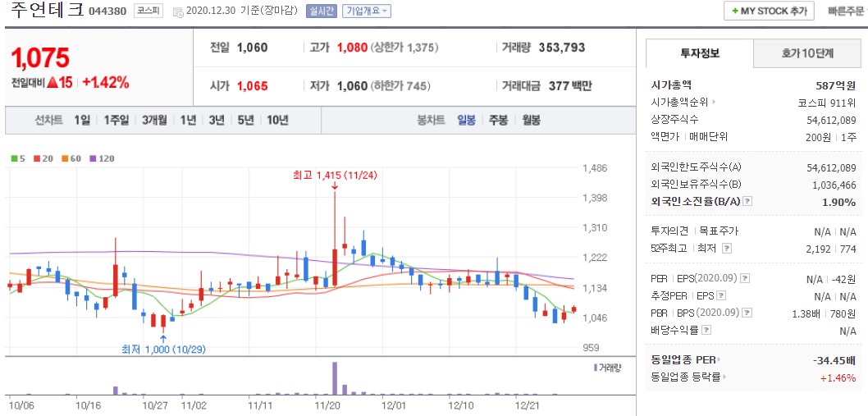Click the 거래대금 value 377 백만
The image size is (868, 416).
point(570,86)
